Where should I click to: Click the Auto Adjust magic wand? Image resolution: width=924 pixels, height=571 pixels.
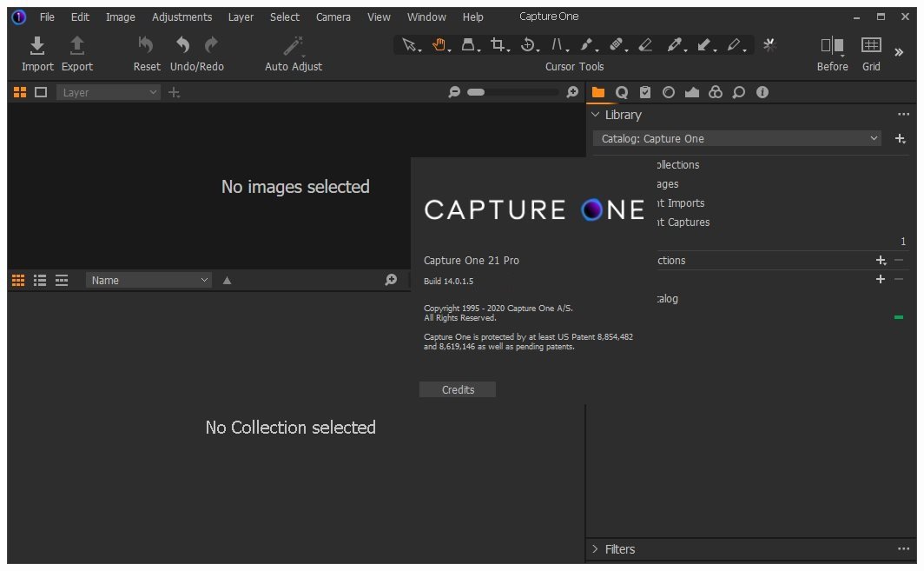[x=293, y=45]
